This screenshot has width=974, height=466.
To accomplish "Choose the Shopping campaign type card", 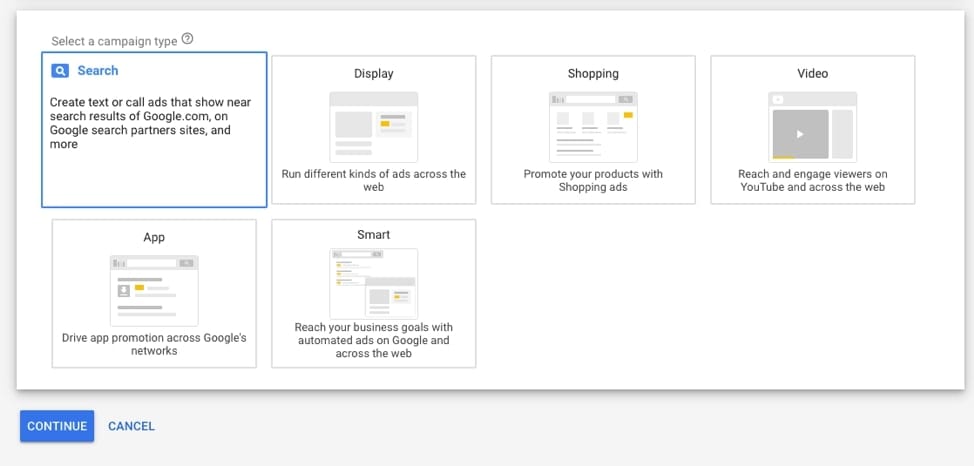I will pyautogui.click(x=593, y=129).
